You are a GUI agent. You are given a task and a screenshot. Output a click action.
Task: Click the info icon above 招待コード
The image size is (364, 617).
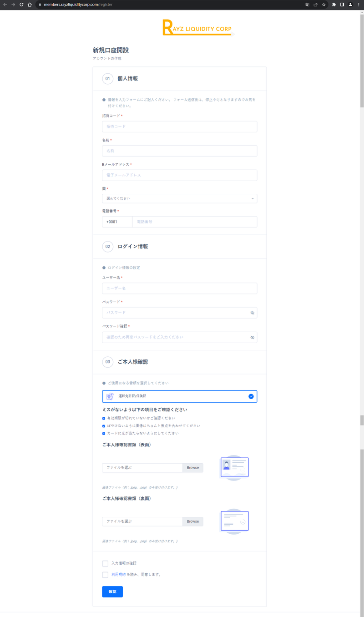click(104, 100)
